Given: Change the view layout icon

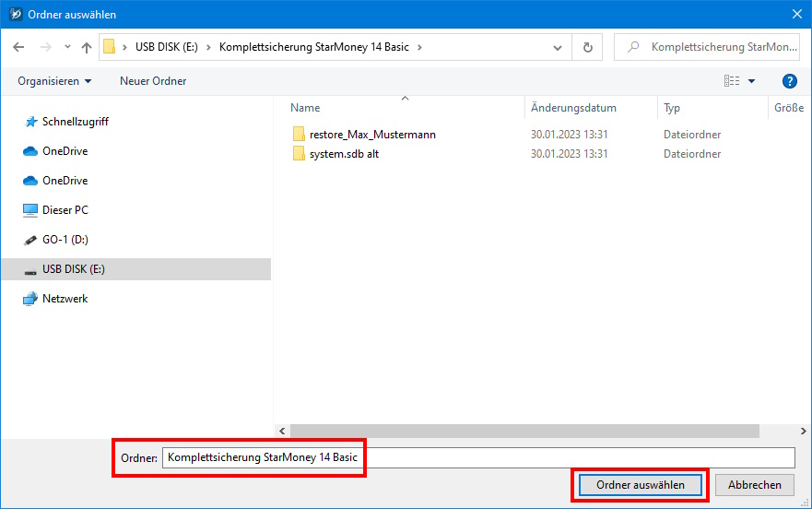Looking at the screenshot, I should (x=732, y=81).
